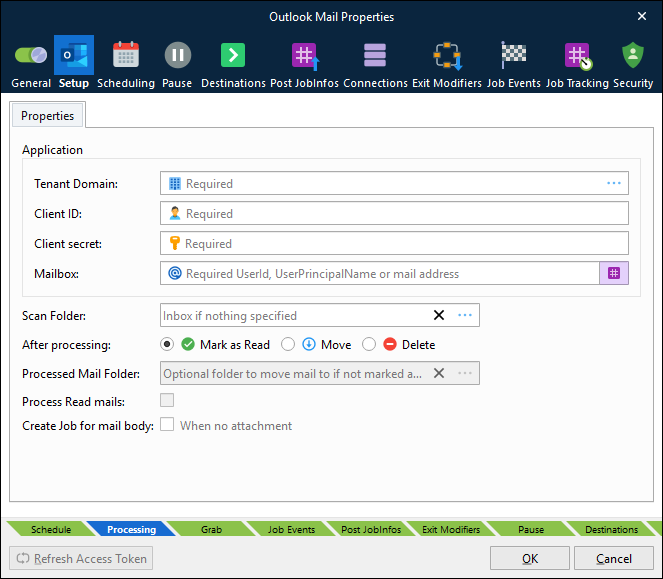Close the Outlook Mail Properties dialog
The height and width of the screenshot is (579, 663).
[642, 16]
